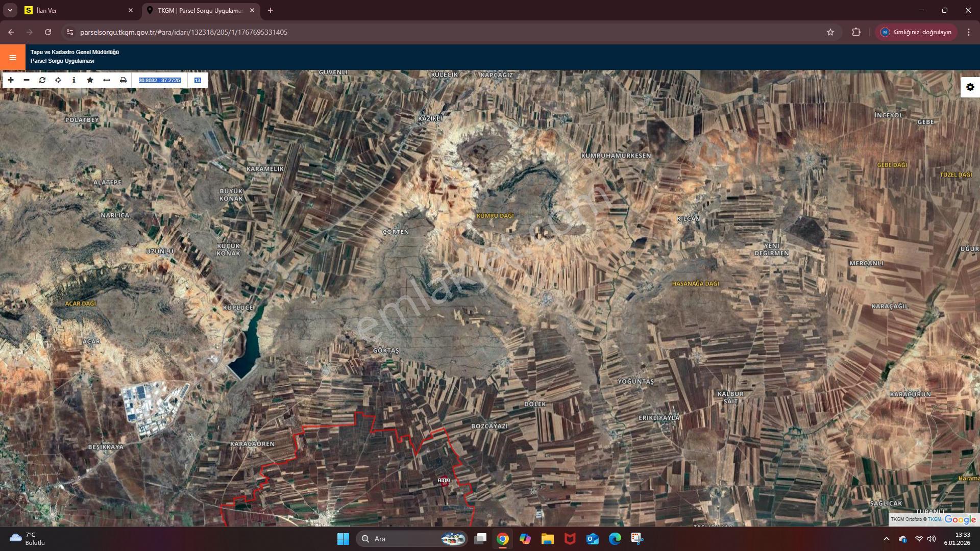Image resolution: width=980 pixels, height=551 pixels.
Task: Open Outlook from the taskbar
Action: 593,539
